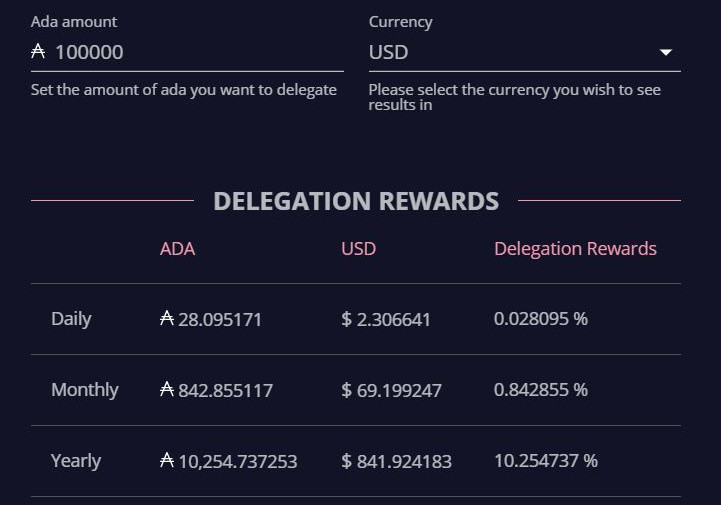The width and height of the screenshot is (721, 505).
Task: Click the daily USD value $ 2.306641
Action: [386, 319]
